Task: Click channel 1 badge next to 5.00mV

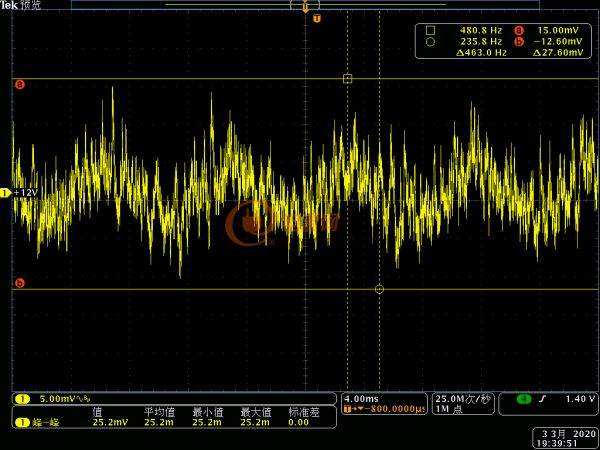Action: pos(22,399)
